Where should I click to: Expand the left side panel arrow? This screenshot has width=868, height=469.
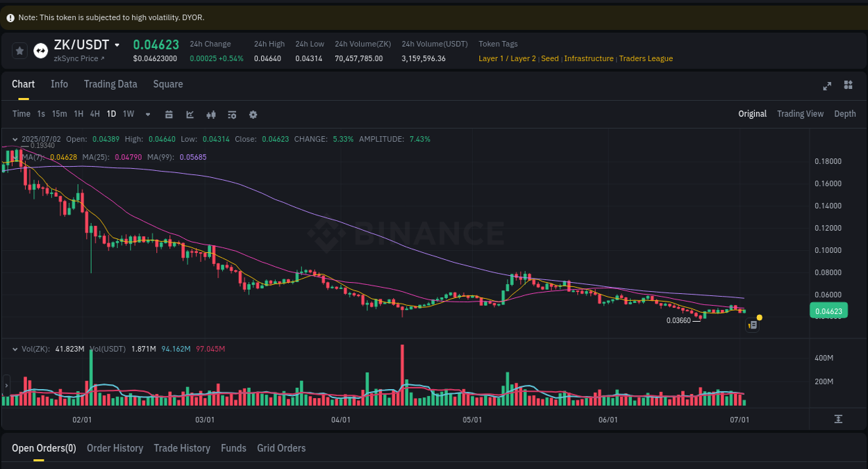coord(5,384)
